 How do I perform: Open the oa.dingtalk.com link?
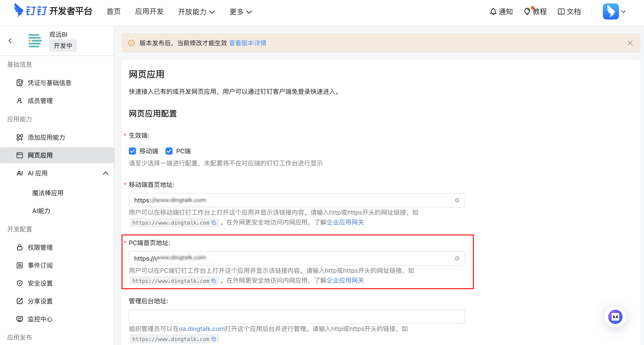(x=201, y=329)
